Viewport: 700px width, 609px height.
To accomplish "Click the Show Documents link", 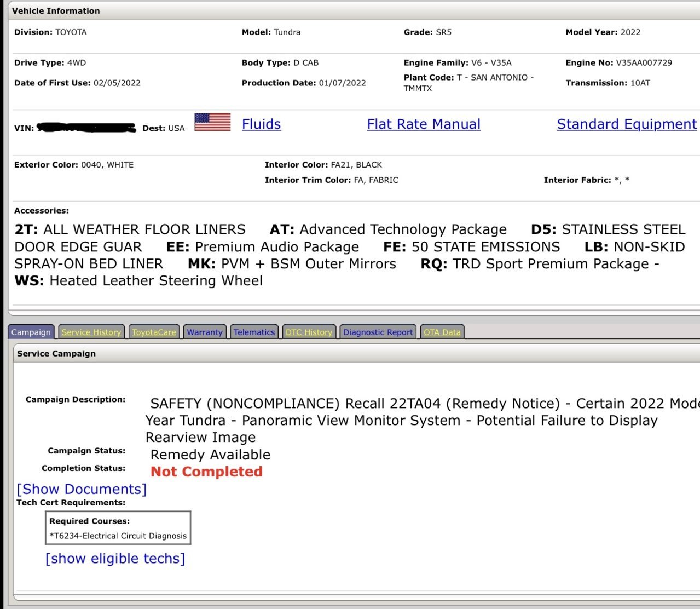I will (x=82, y=489).
